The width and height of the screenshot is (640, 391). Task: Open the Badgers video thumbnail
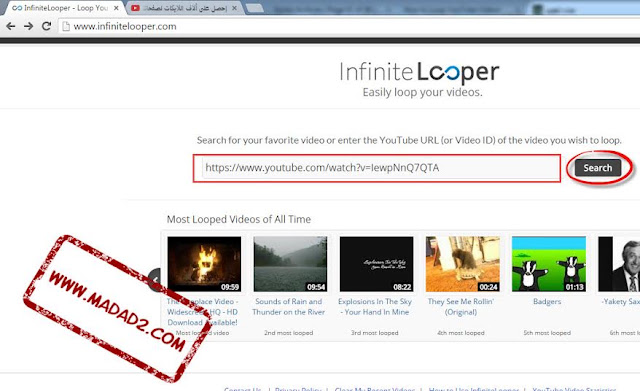[549, 264]
